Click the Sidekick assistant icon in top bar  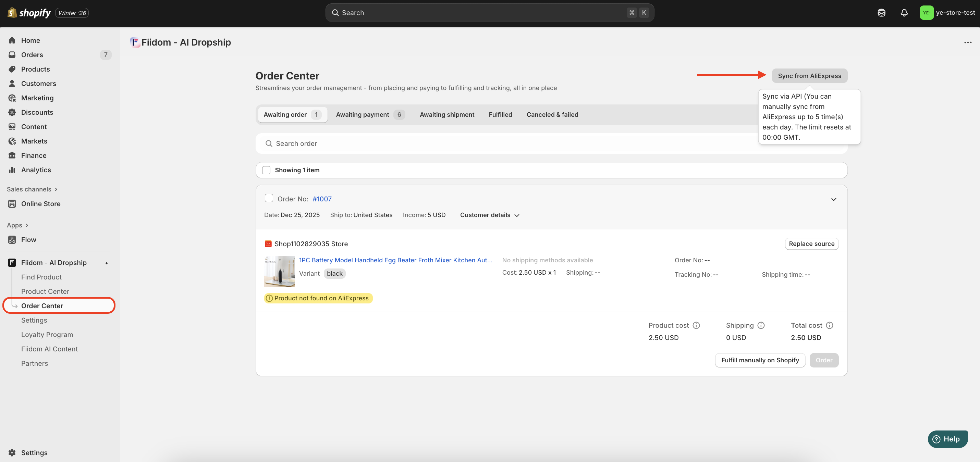point(881,13)
